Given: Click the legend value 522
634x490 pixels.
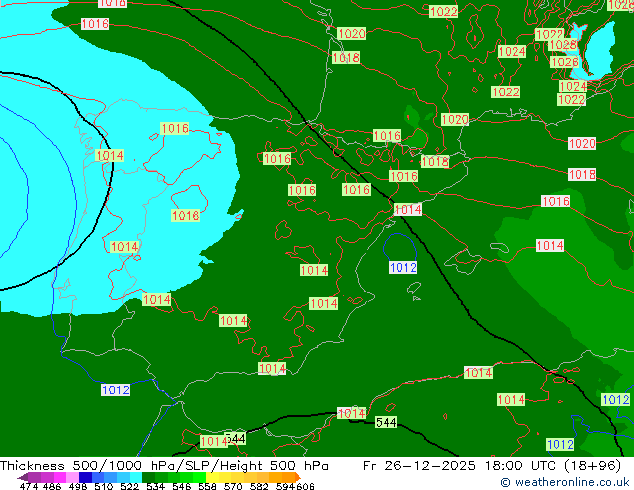Looking at the screenshot, I should 129,486.
